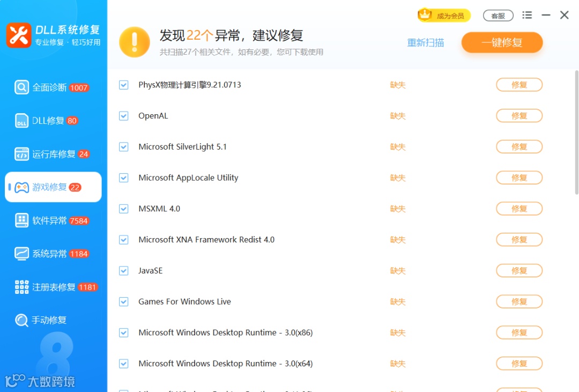
Task: Open the 全面诊断 section
Action: pos(53,87)
